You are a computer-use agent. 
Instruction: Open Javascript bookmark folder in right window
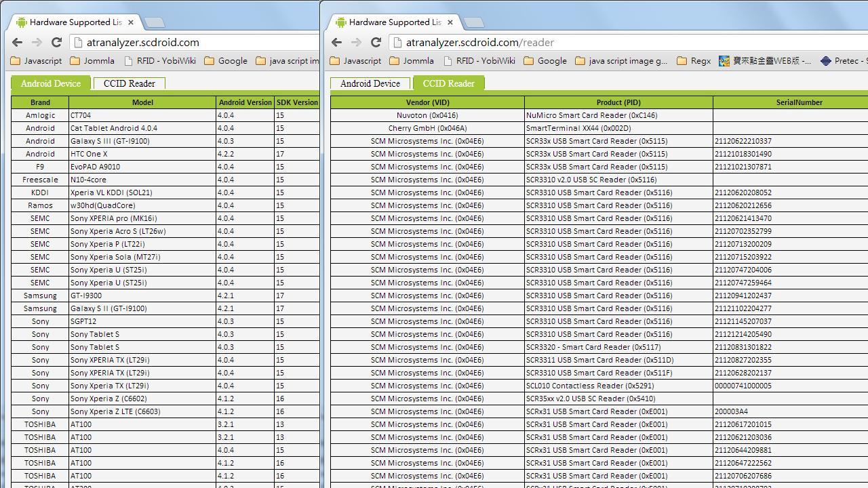(x=355, y=60)
